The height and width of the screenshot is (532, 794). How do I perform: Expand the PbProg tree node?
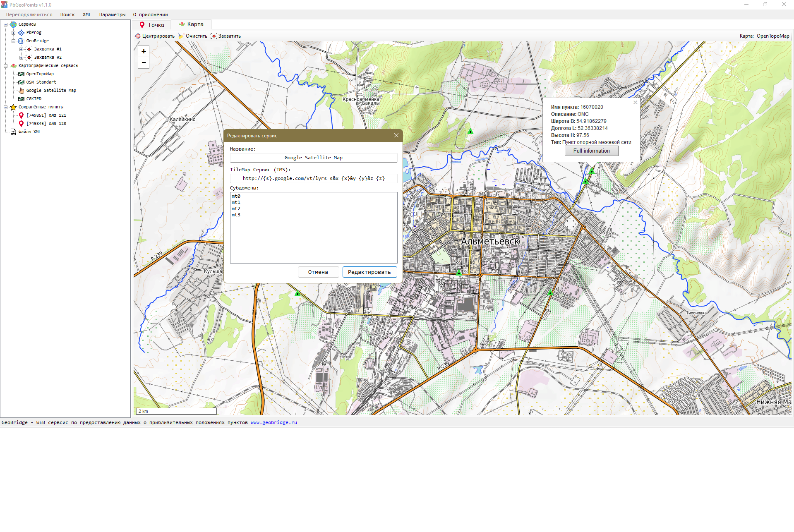click(x=13, y=33)
